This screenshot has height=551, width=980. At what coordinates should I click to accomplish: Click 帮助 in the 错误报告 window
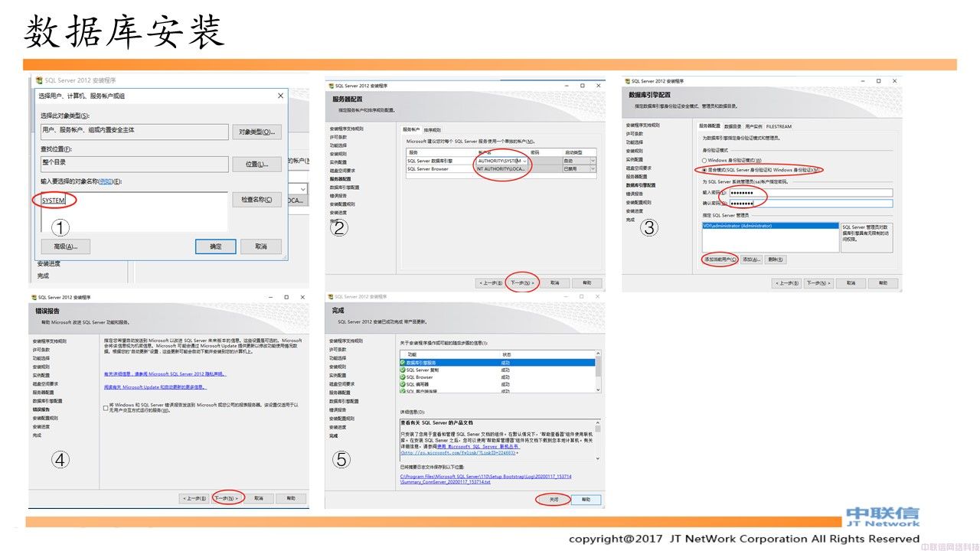291,498
